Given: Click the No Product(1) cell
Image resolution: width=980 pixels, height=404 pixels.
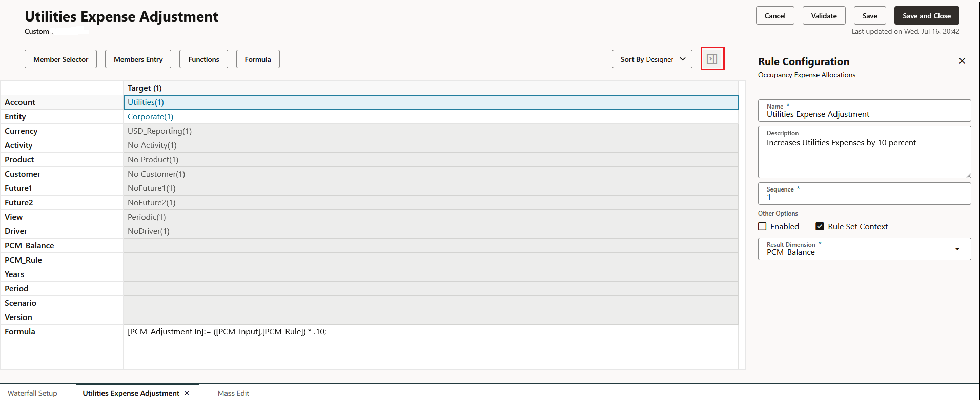Looking at the screenshot, I should (431, 160).
